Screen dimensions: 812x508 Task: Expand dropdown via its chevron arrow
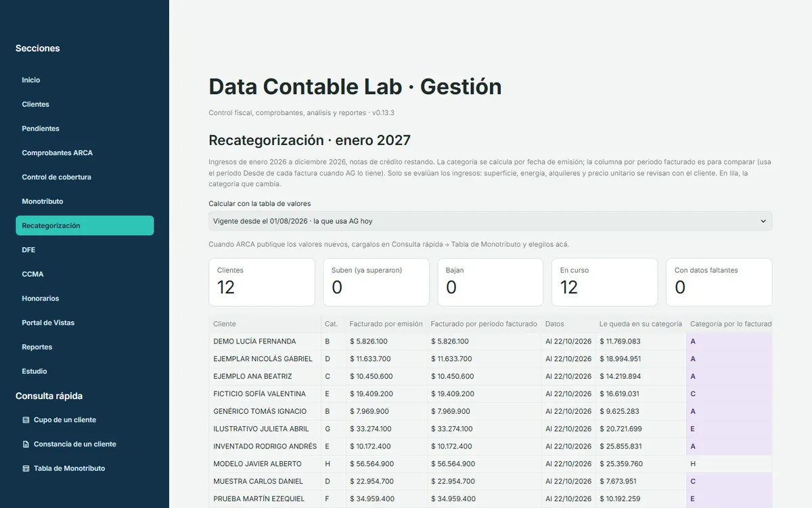click(763, 221)
